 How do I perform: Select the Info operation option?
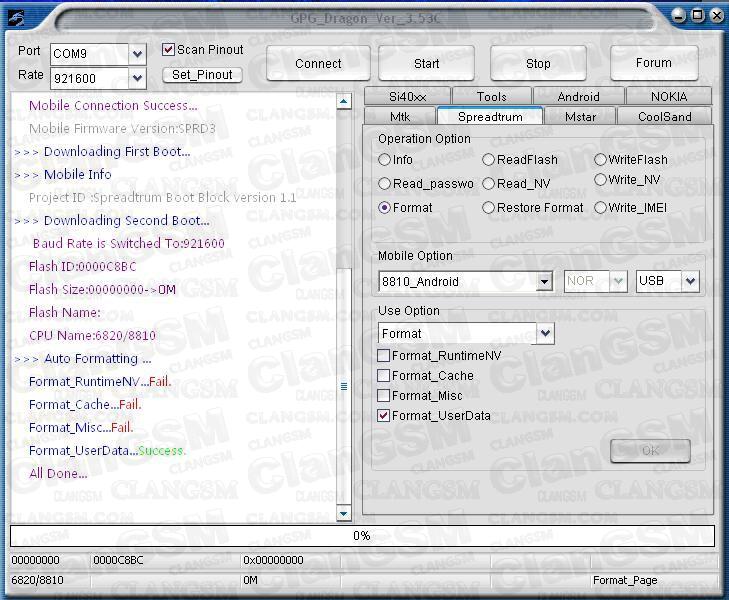pos(384,160)
